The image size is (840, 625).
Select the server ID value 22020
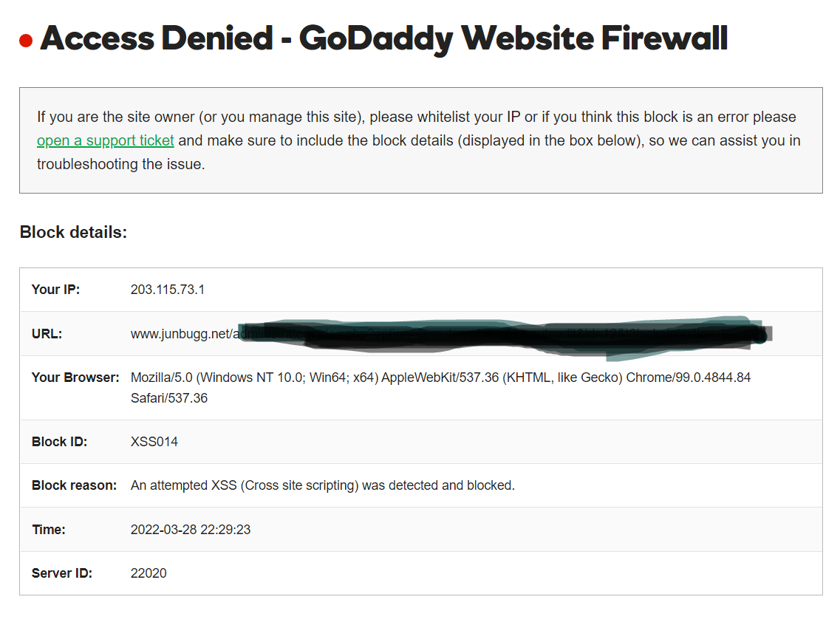148,573
